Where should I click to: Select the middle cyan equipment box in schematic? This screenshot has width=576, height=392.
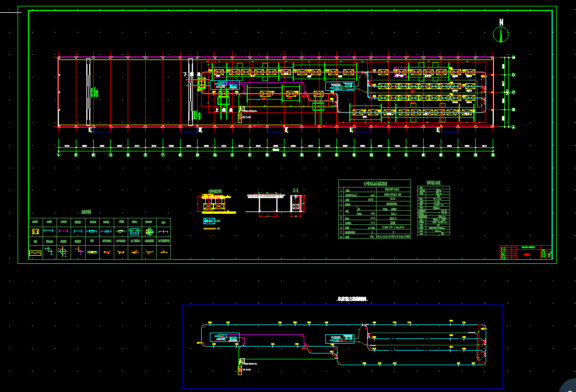pos(340,339)
